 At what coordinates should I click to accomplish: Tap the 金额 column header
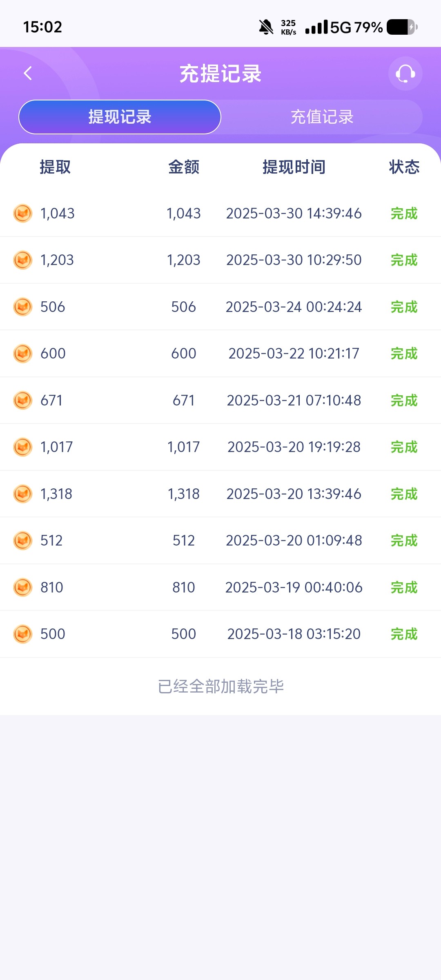(x=184, y=167)
